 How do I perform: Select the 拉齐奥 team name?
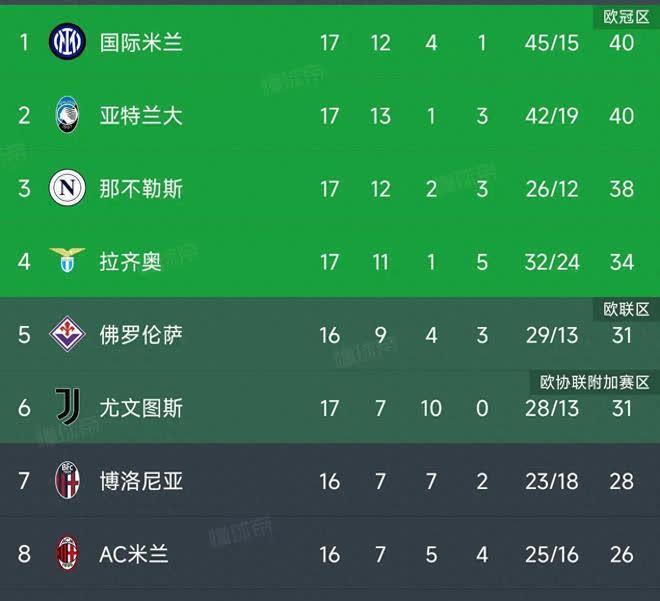coord(130,262)
